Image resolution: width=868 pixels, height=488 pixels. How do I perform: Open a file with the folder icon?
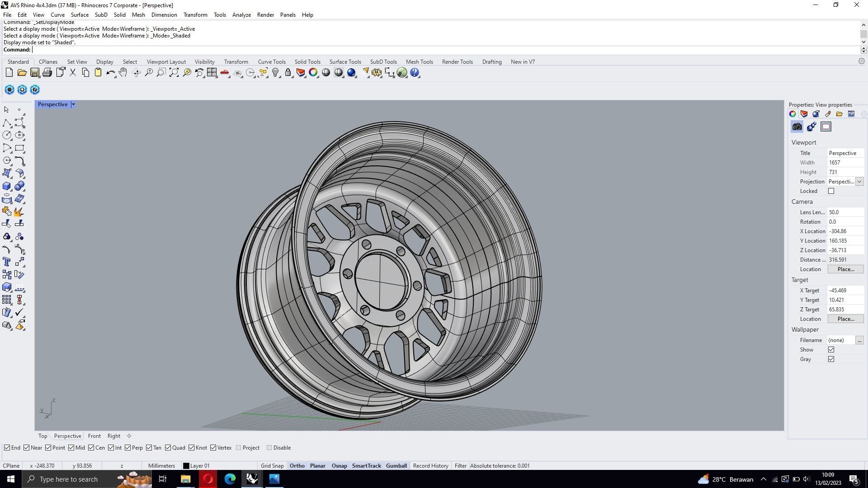[22, 72]
